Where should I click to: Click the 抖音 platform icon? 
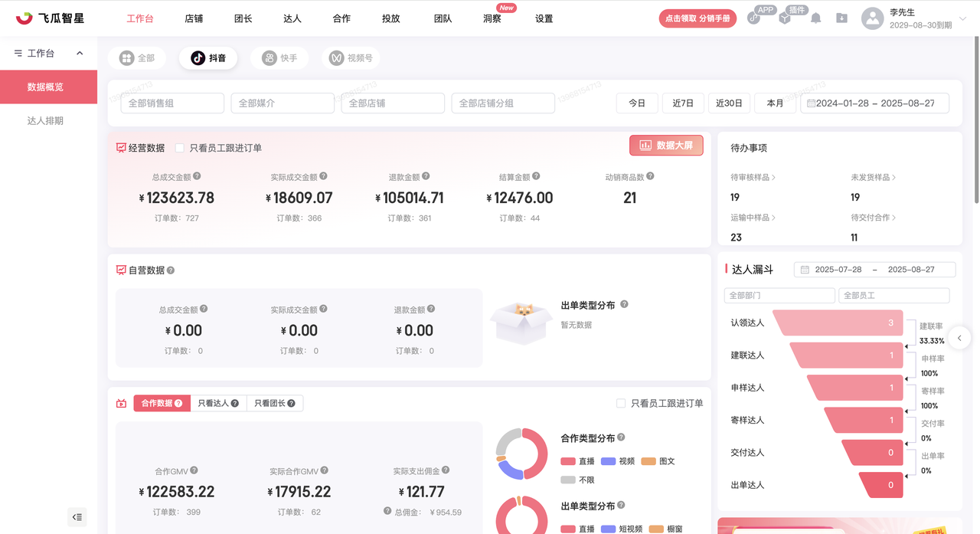click(198, 57)
